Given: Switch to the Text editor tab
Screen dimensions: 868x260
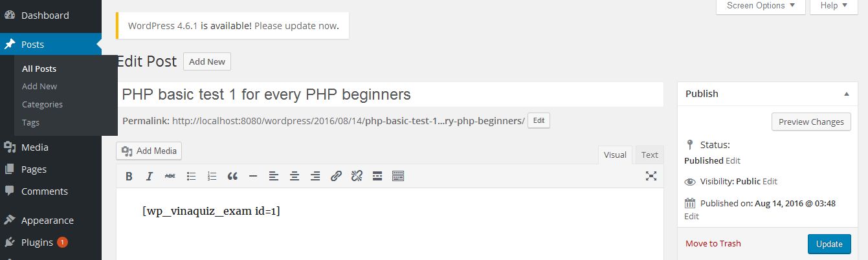Looking at the screenshot, I should (x=650, y=155).
